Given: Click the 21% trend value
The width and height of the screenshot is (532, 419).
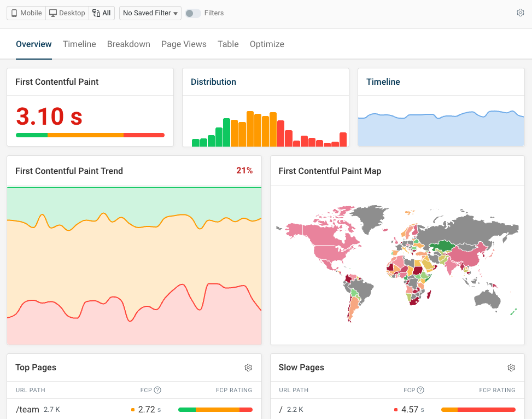Looking at the screenshot, I should (x=244, y=171).
